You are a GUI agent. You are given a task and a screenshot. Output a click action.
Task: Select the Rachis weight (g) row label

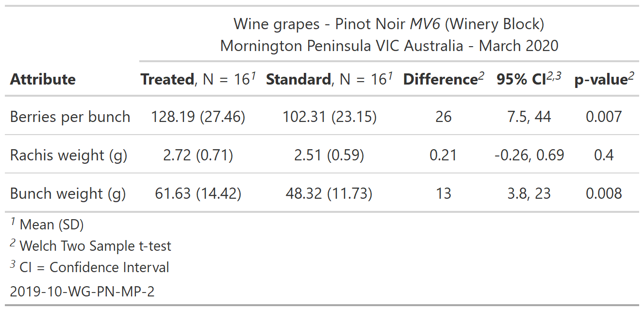68,155
